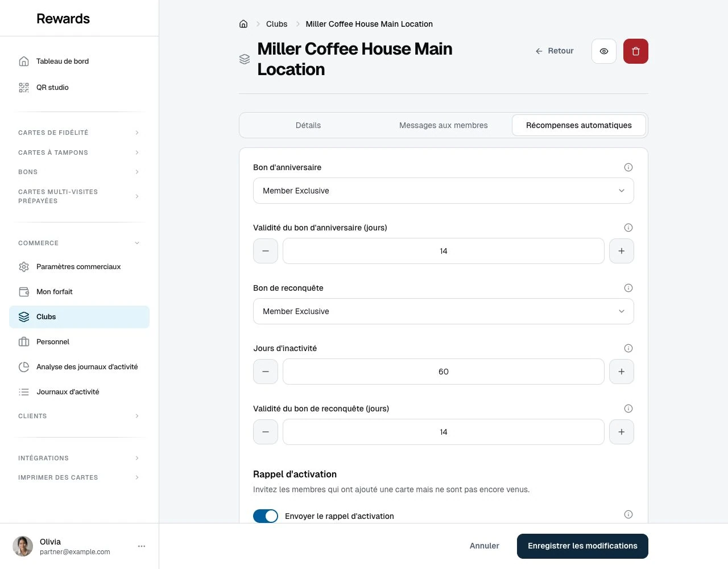Select Clubs in the sidebar
The image size is (728, 569).
[x=79, y=317]
